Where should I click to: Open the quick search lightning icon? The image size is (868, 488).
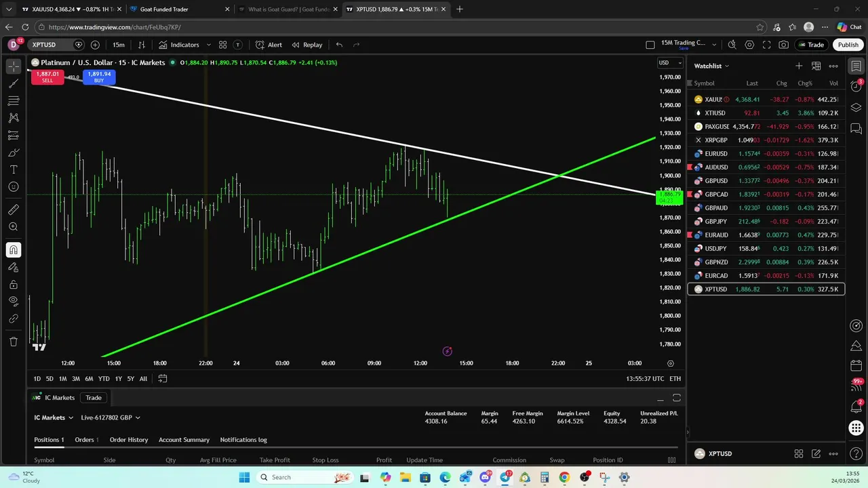click(x=732, y=45)
